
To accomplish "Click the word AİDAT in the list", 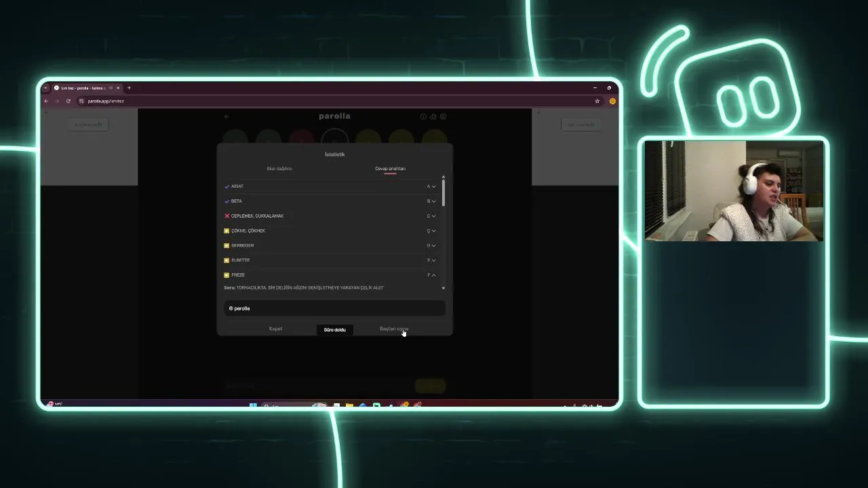I will [x=237, y=186].
